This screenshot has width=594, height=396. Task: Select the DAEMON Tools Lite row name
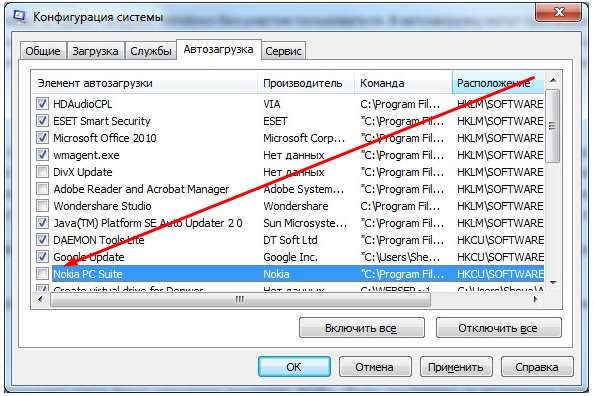[98, 240]
